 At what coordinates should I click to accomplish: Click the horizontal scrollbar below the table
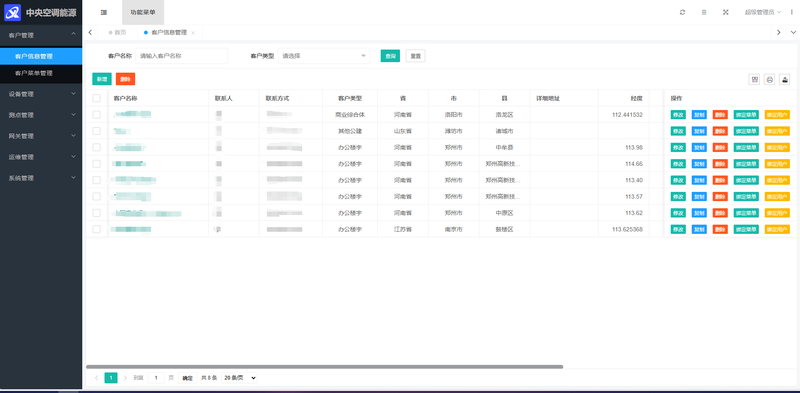click(x=324, y=366)
